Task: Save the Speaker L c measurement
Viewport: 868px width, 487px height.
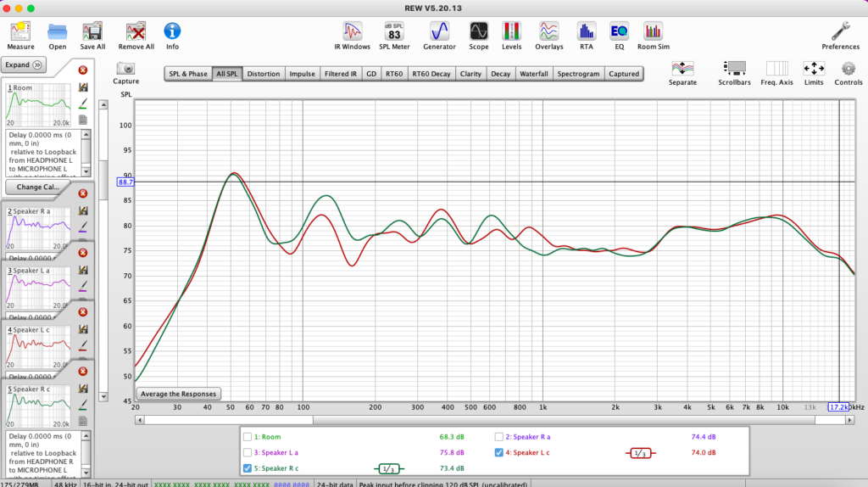Action: pyautogui.click(x=83, y=330)
